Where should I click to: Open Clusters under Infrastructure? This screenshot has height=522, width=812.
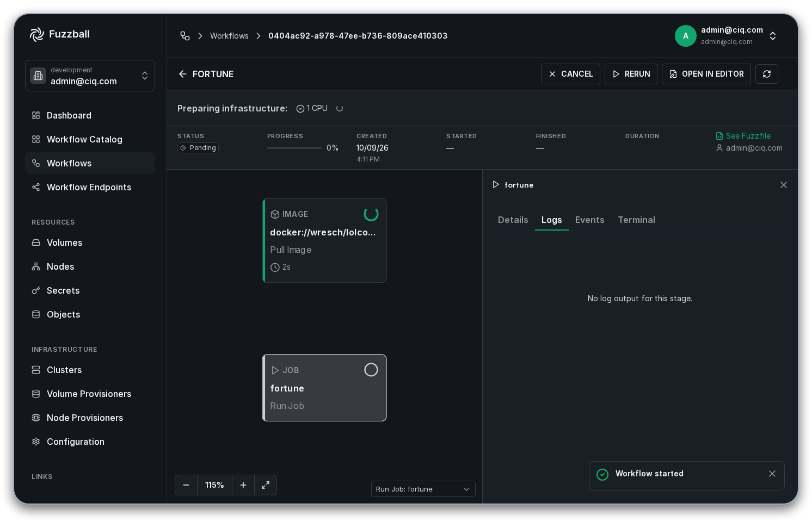[90, 370]
